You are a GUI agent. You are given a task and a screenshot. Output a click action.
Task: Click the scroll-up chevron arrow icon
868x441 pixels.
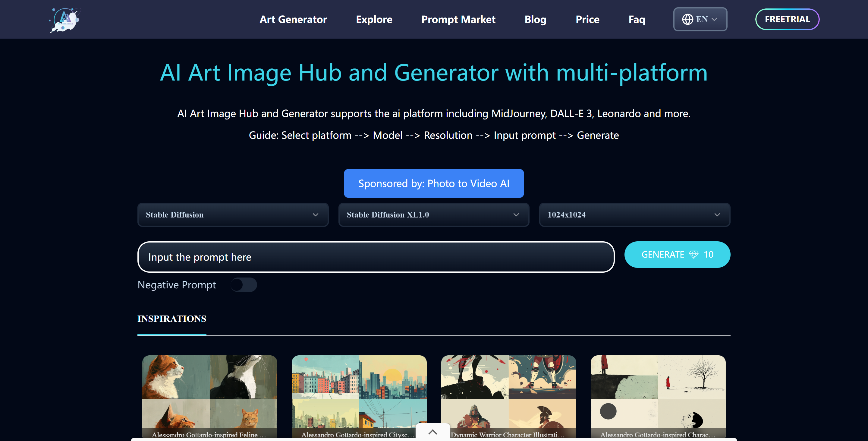(433, 432)
